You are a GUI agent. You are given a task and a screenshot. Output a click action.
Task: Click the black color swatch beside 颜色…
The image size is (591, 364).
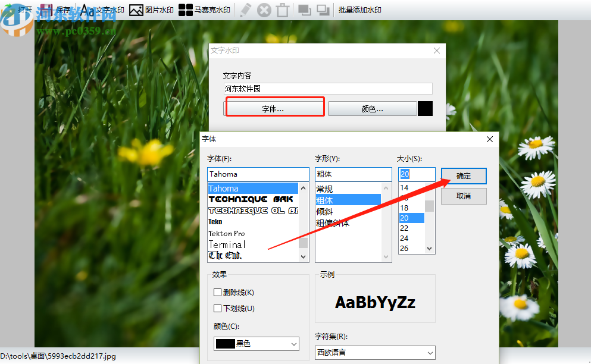pos(425,108)
